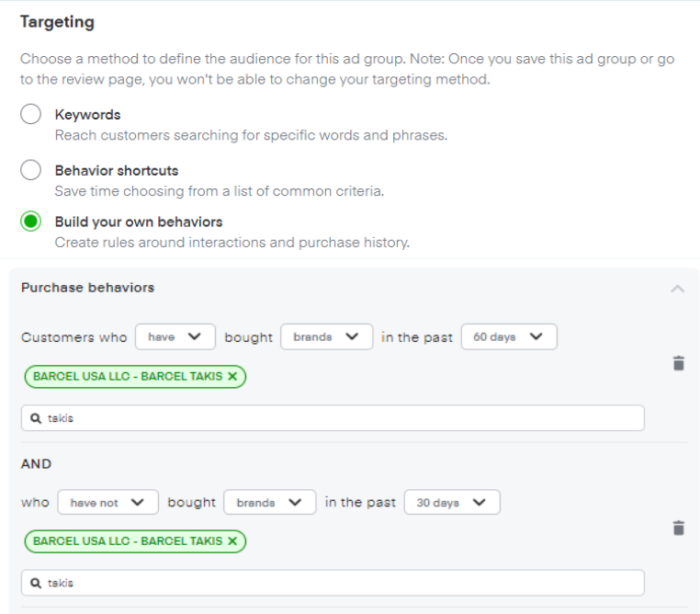The image size is (700, 614).
Task: Click the magnifier icon in the 'have' rule search
Action: tap(36, 418)
